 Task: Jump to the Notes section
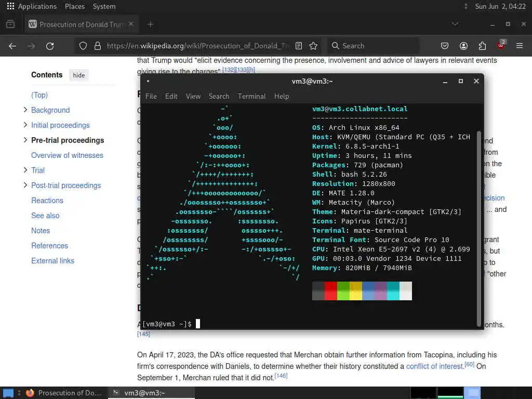(x=41, y=230)
